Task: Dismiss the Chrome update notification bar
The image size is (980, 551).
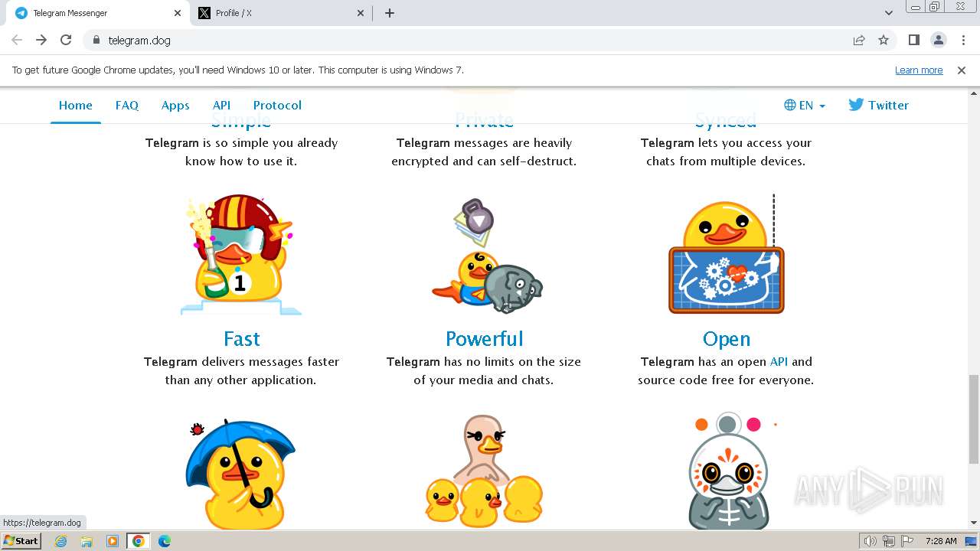Action: click(x=962, y=70)
